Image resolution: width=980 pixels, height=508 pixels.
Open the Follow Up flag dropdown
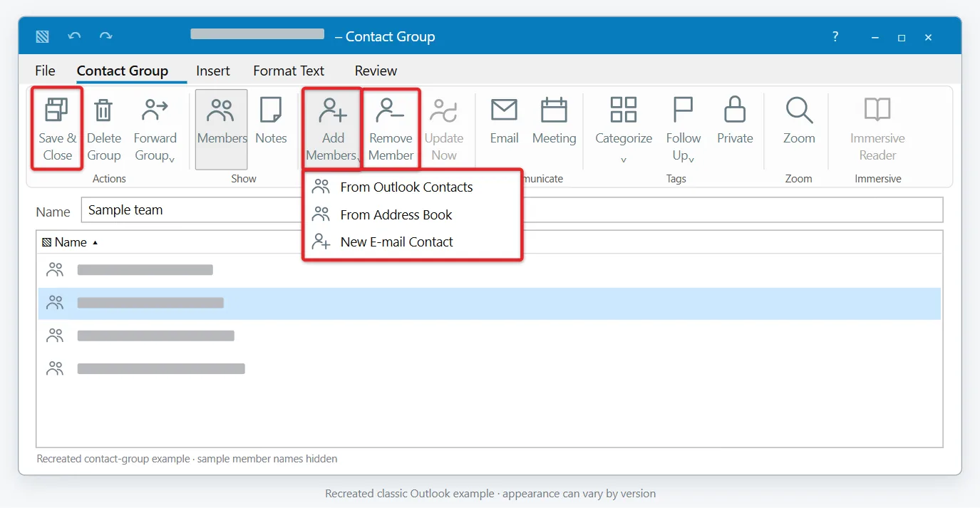coord(683,129)
